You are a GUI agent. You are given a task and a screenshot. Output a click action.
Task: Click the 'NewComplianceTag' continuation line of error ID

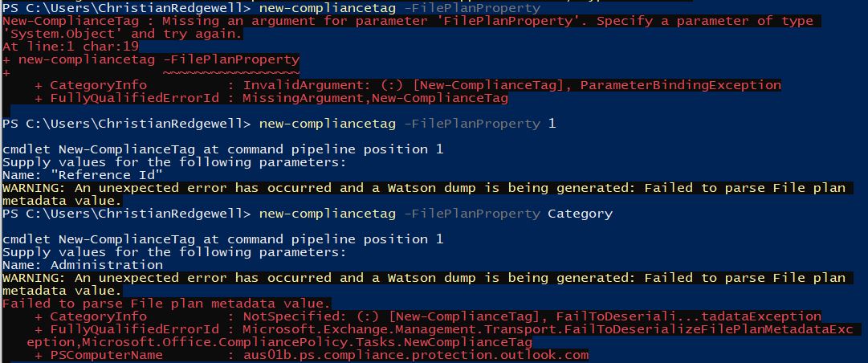tap(279, 342)
